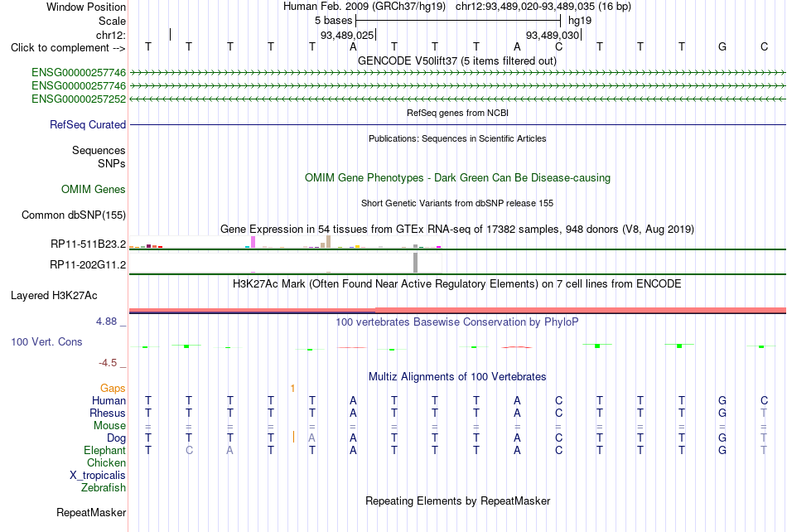
Task: Click the G base in the complement row
Action: click(x=722, y=46)
